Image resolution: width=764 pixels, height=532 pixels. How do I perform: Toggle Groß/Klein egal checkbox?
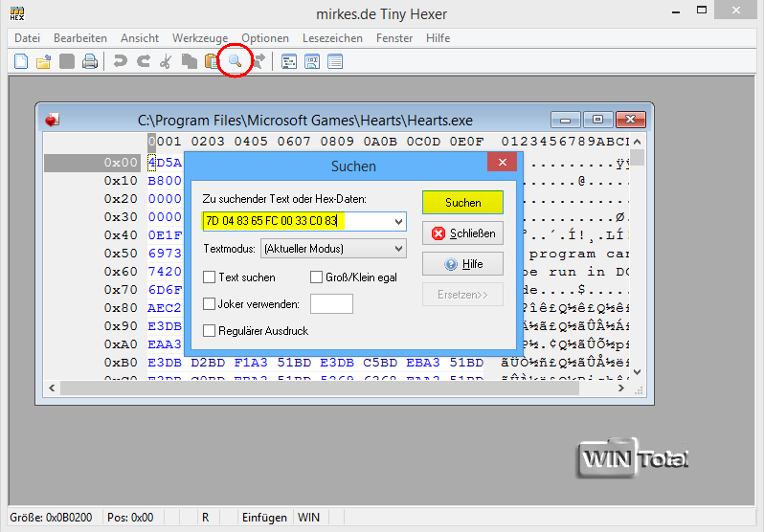(316, 277)
